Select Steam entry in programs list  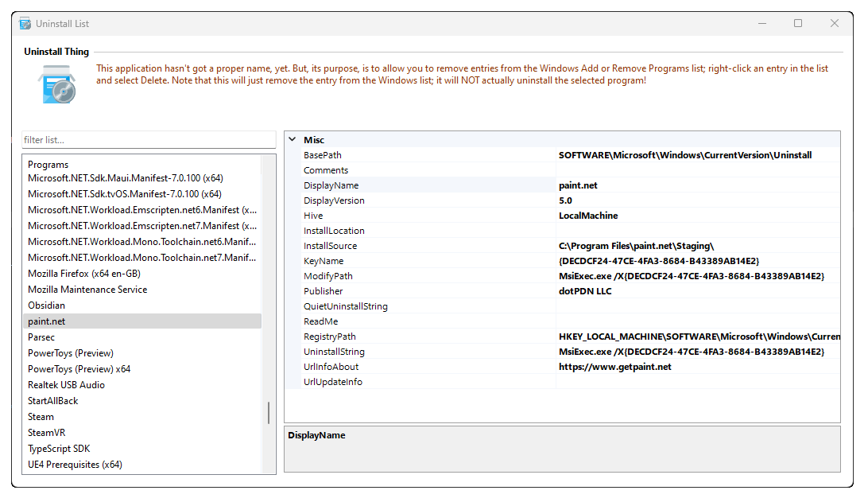click(41, 417)
